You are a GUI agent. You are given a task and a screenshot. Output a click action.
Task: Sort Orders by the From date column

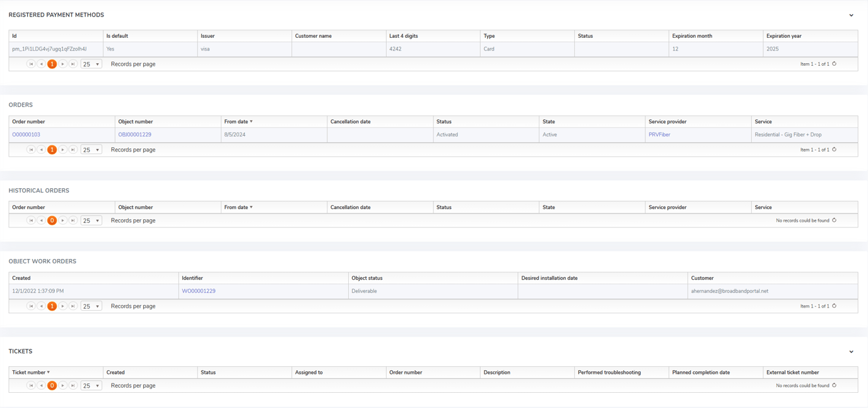[x=235, y=121]
